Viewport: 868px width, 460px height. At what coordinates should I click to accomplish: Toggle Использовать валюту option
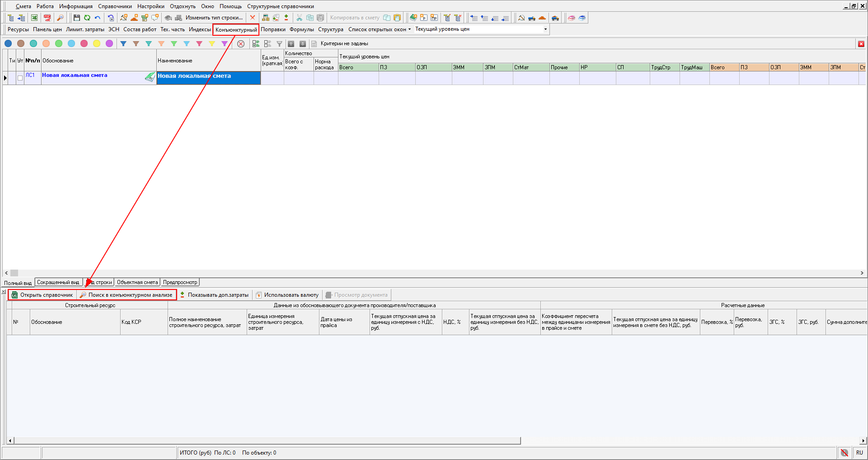[287, 295]
